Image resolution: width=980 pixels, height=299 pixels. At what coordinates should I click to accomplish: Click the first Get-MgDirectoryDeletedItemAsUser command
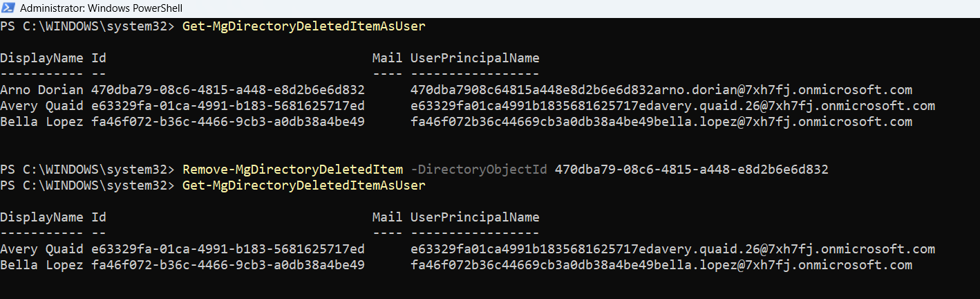(303, 27)
